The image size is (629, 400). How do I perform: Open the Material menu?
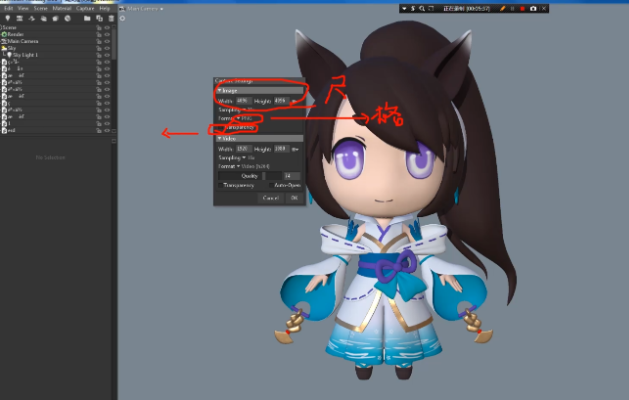(62, 8)
